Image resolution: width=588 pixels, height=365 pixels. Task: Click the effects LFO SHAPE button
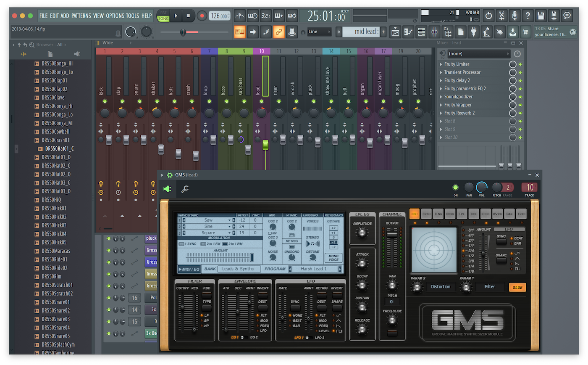pyautogui.click(x=501, y=261)
